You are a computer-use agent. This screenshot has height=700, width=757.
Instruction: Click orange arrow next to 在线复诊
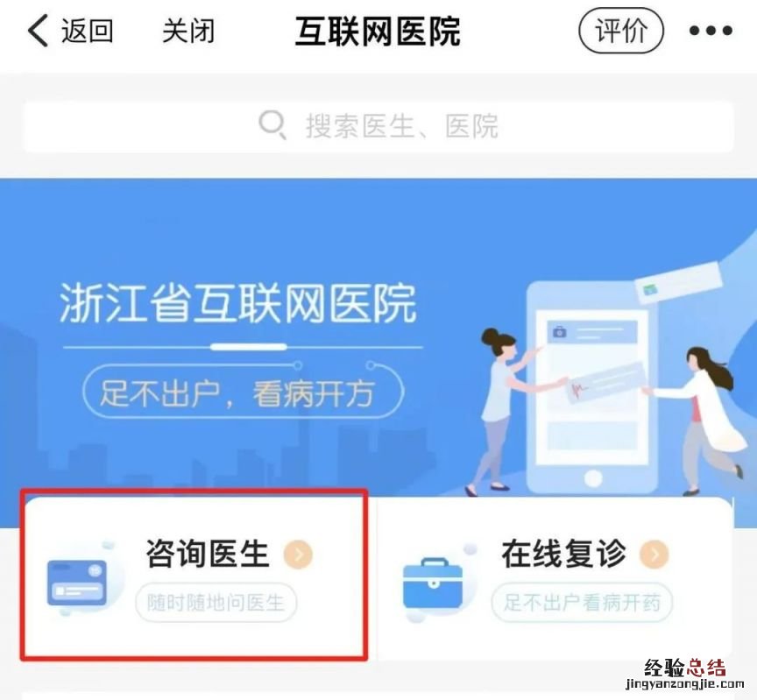pyautogui.click(x=654, y=555)
